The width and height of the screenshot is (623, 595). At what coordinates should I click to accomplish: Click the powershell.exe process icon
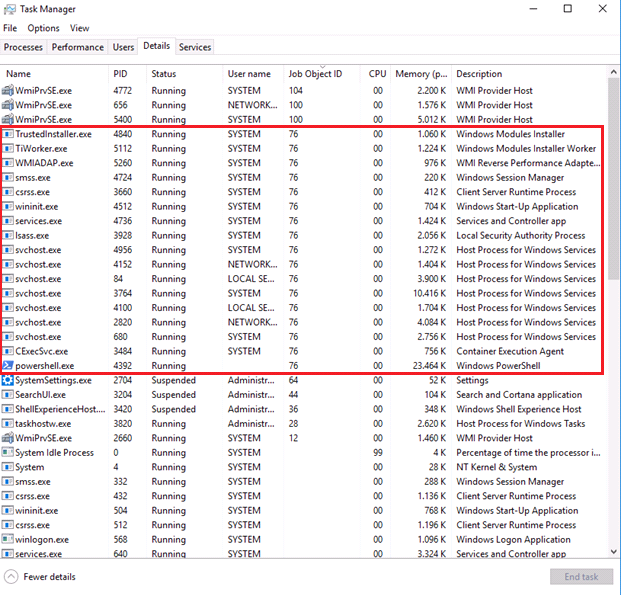(8, 366)
